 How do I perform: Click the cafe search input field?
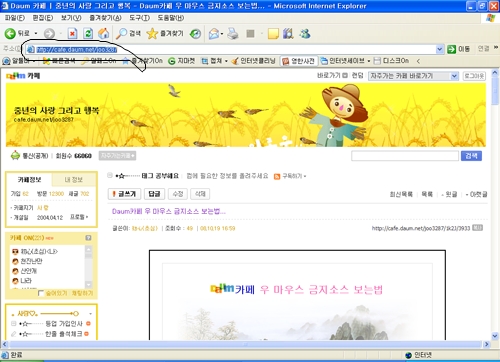pyautogui.click(x=405, y=156)
